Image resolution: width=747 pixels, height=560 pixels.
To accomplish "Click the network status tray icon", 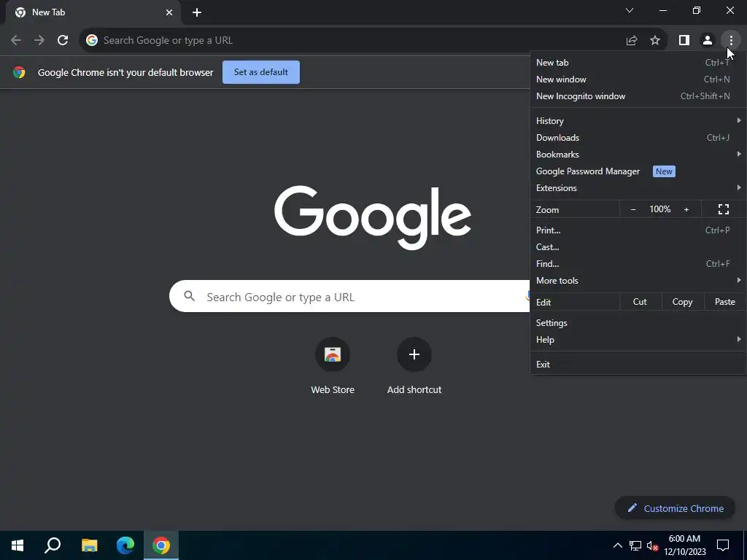I will click(635, 545).
